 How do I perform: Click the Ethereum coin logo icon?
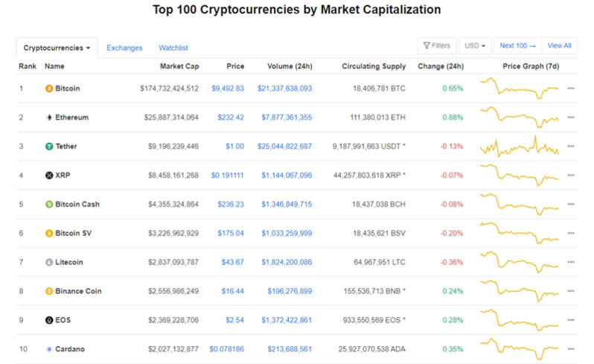[49, 118]
